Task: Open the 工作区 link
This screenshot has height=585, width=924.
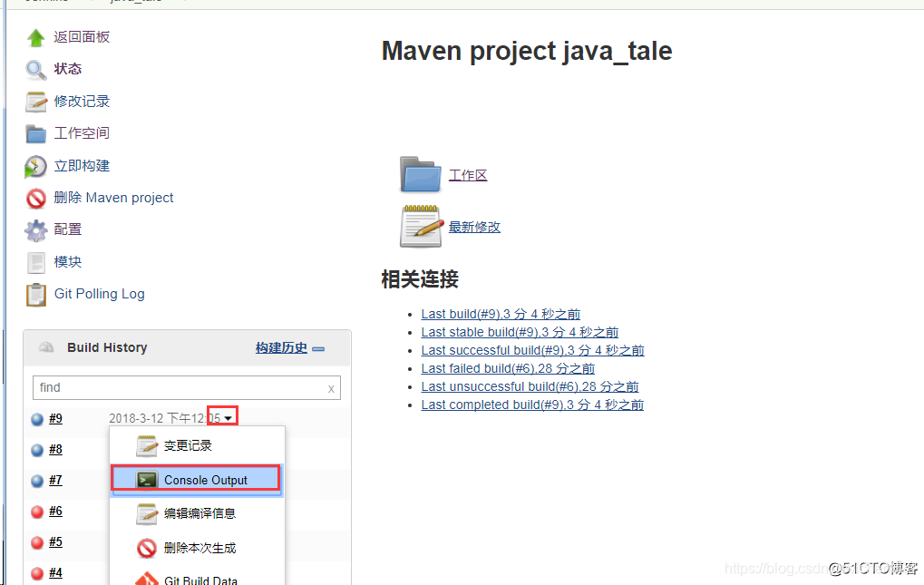Action: (x=468, y=175)
